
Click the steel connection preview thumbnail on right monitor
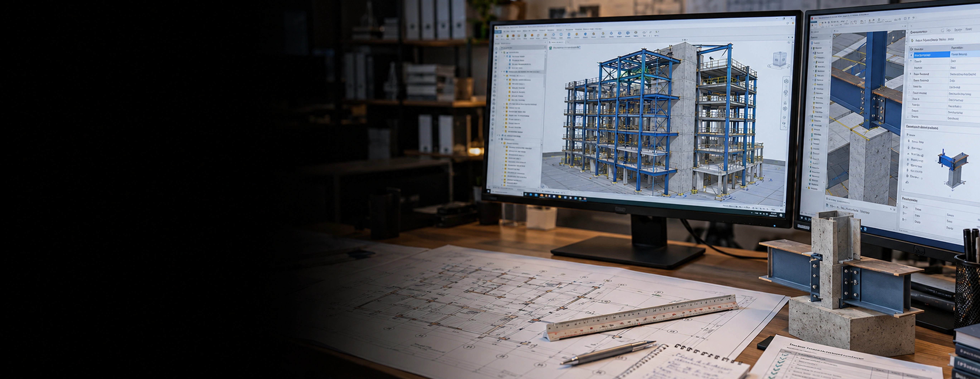954,169
